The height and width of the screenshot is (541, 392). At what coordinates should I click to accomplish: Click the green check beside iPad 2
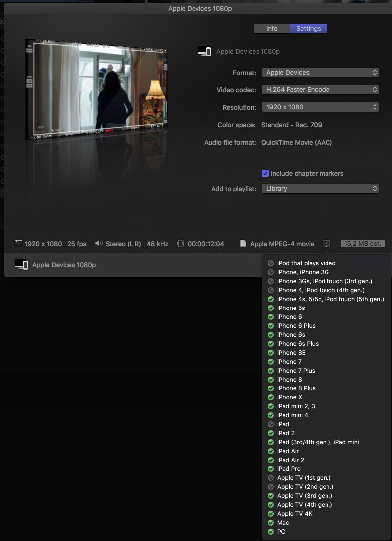point(271,433)
